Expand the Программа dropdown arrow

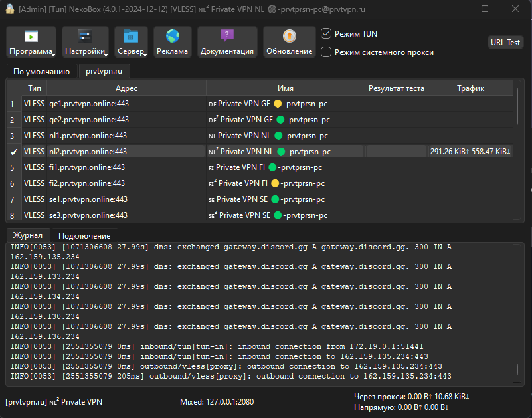54,55
